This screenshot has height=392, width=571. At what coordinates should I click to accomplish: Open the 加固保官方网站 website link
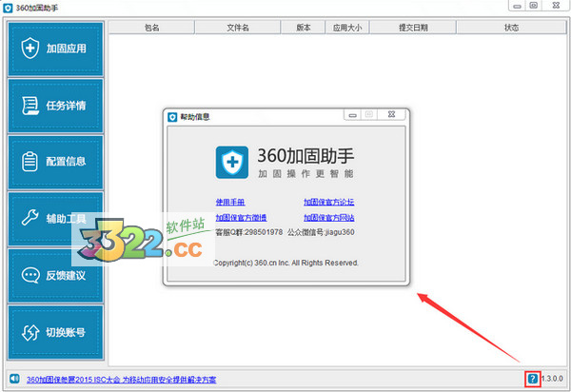pos(329,218)
